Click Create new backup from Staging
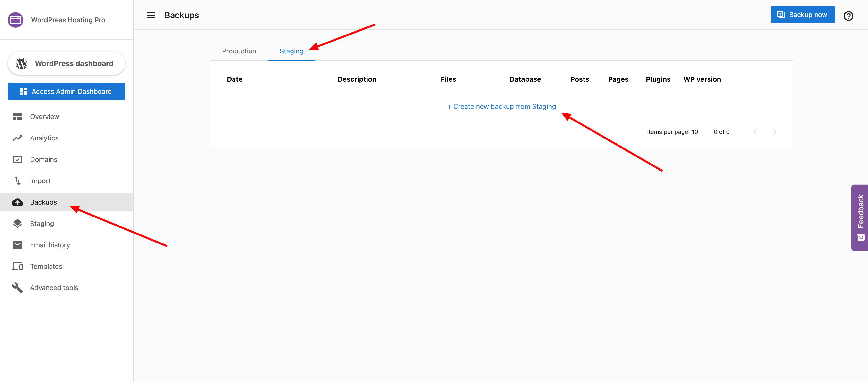Image resolution: width=868 pixels, height=382 pixels. click(x=501, y=107)
